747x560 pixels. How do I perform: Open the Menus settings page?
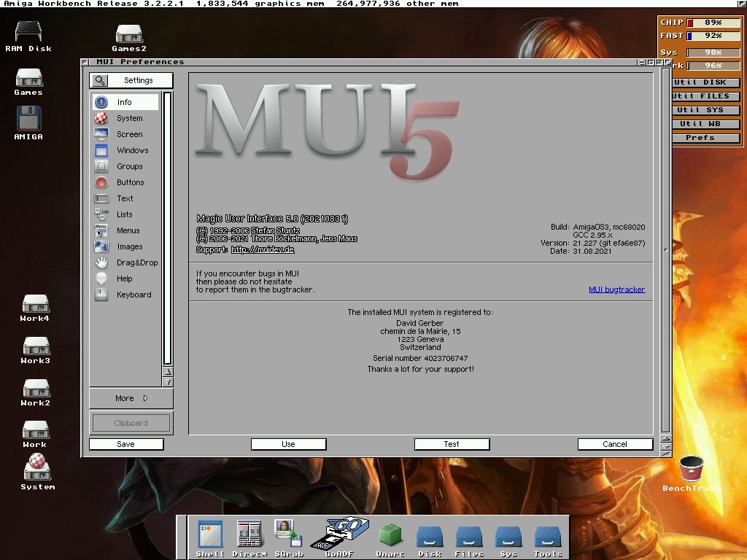tap(125, 230)
